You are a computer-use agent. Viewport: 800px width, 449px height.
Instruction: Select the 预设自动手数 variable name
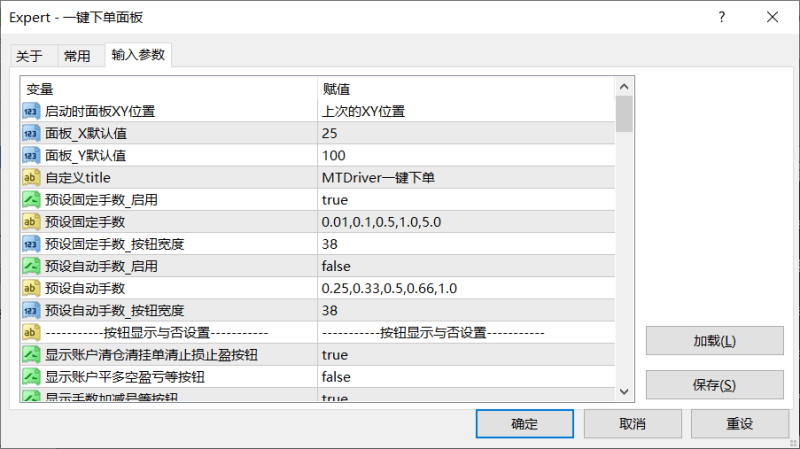(x=85, y=288)
